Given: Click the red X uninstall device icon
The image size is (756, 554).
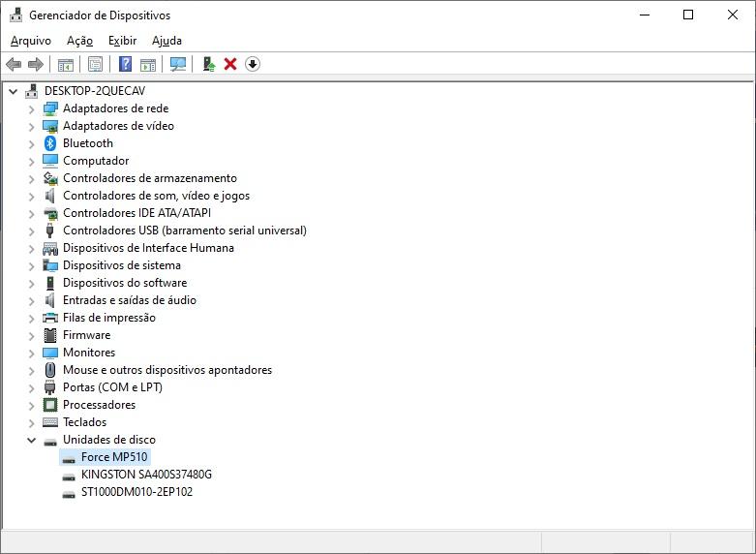Looking at the screenshot, I should click(230, 64).
